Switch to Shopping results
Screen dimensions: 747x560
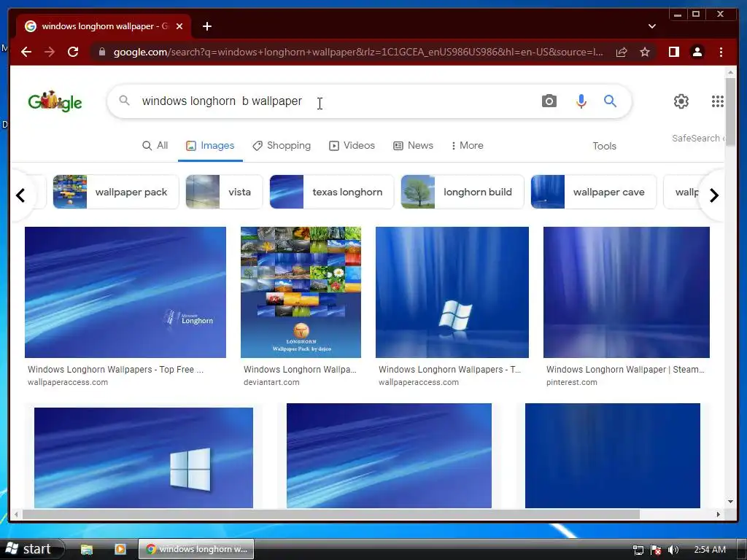[x=282, y=145]
